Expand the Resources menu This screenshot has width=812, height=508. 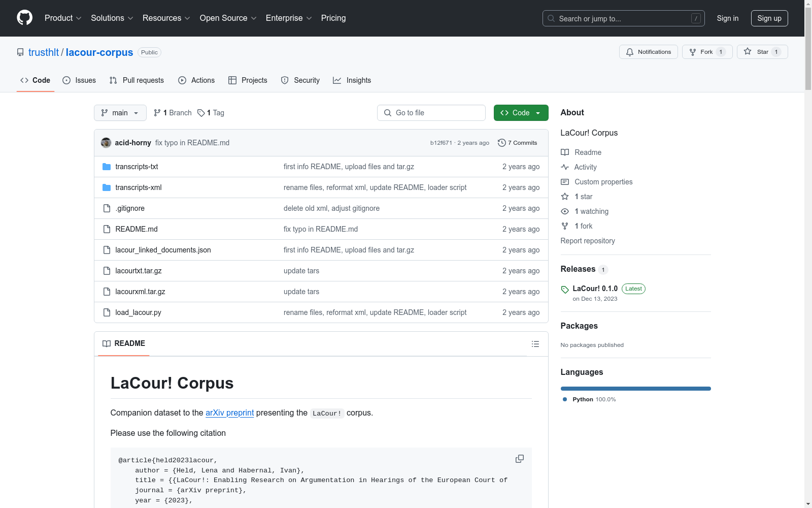pos(166,18)
